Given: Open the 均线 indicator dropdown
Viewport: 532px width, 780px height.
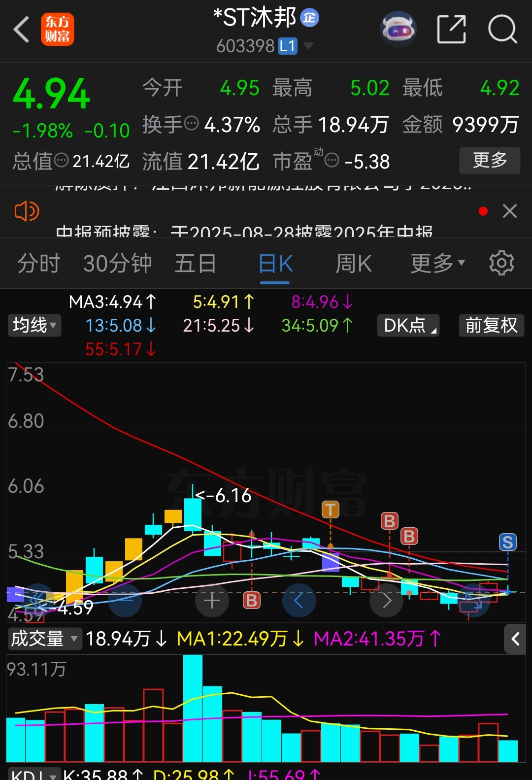Looking at the screenshot, I should [x=34, y=325].
